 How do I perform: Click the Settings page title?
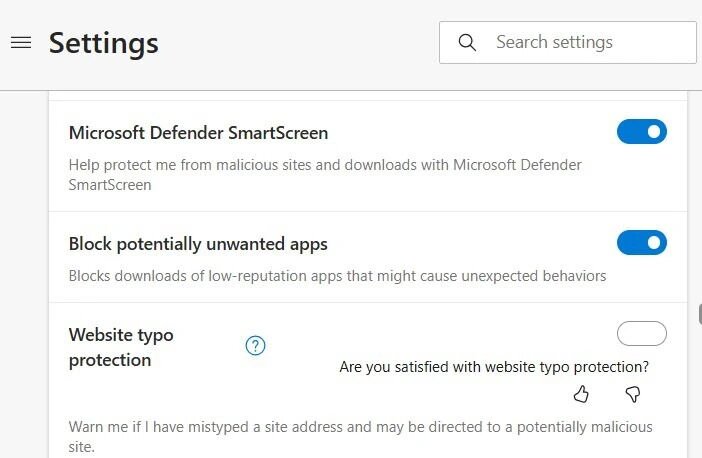tap(104, 43)
